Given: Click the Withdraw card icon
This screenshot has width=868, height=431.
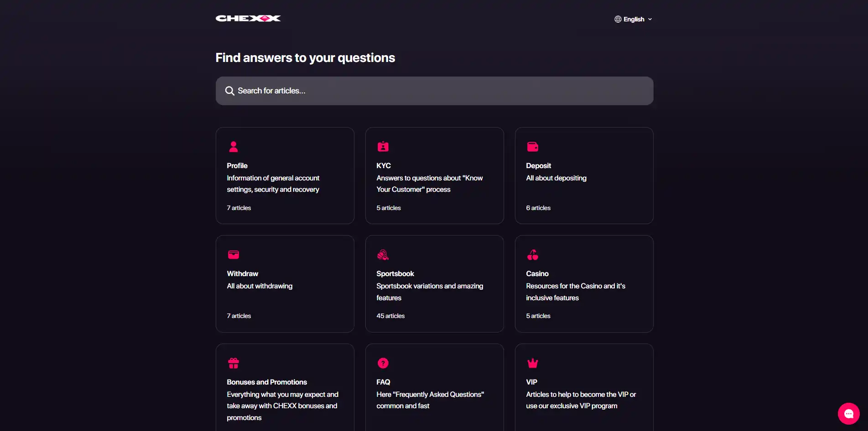Looking at the screenshot, I should [234, 255].
